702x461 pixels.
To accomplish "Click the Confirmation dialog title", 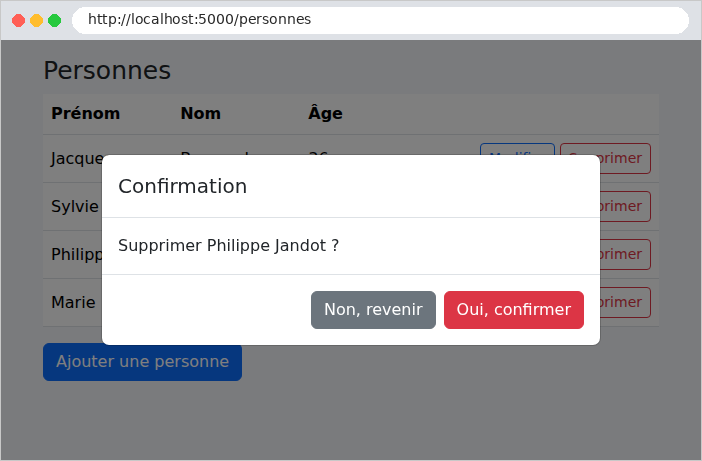I will tap(183, 186).
